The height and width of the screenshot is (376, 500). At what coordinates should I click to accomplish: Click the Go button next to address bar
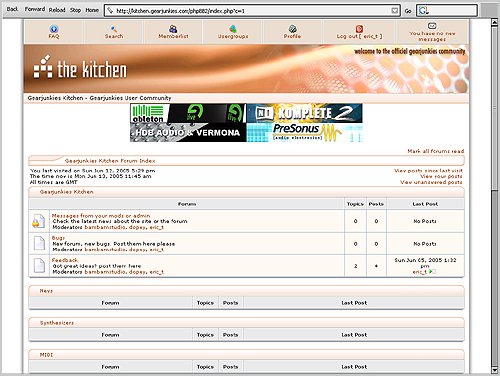pyautogui.click(x=408, y=11)
